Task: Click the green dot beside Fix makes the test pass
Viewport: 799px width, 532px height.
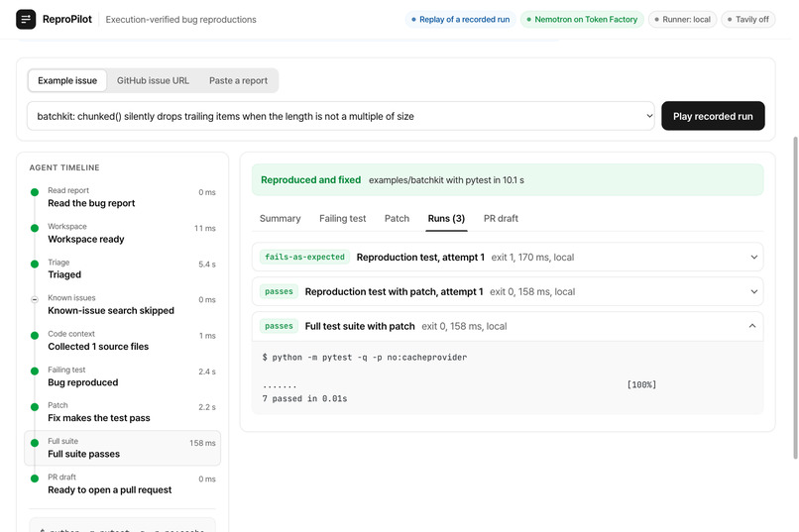Action: point(35,407)
